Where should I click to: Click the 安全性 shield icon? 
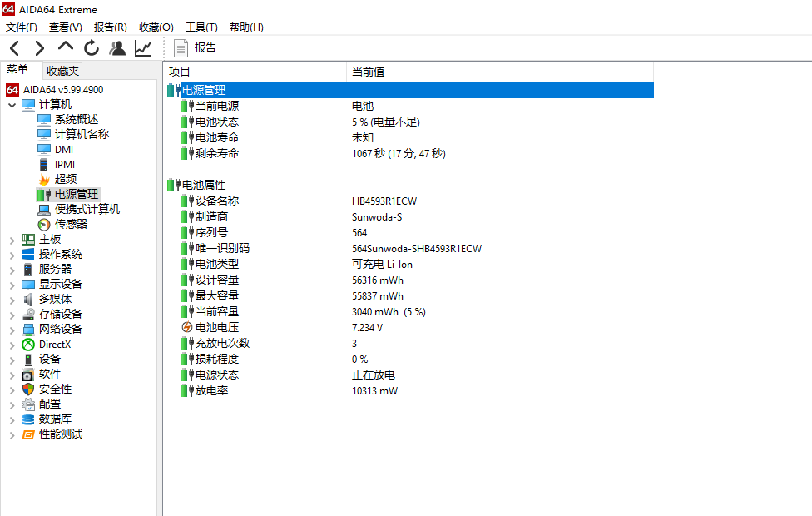click(28, 389)
